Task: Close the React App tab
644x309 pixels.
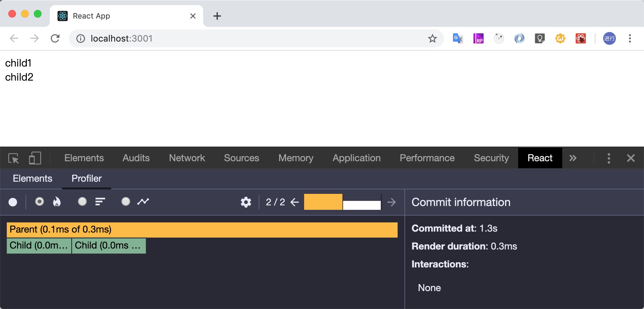Action: pos(193,16)
